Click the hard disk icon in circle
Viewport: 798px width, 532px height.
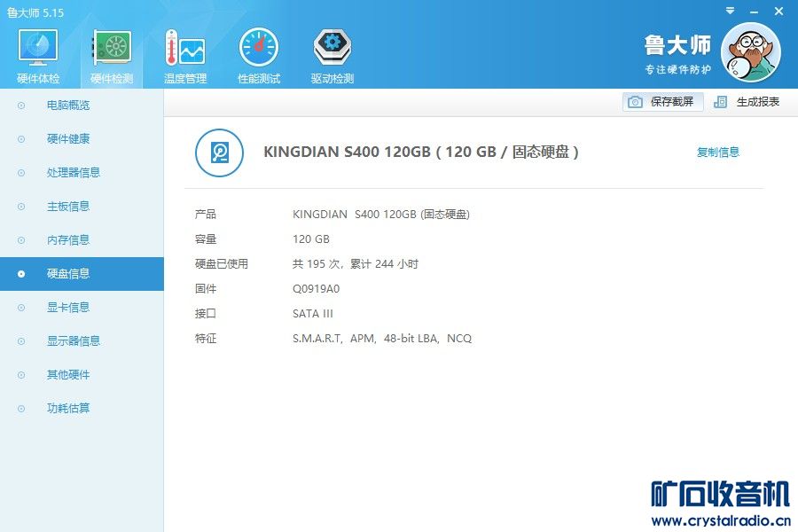(219, 153)
